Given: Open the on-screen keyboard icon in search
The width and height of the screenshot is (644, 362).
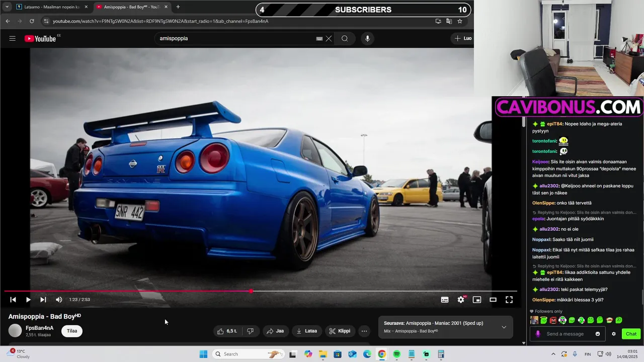Looking at the screenshot, I should coord(319,39).
